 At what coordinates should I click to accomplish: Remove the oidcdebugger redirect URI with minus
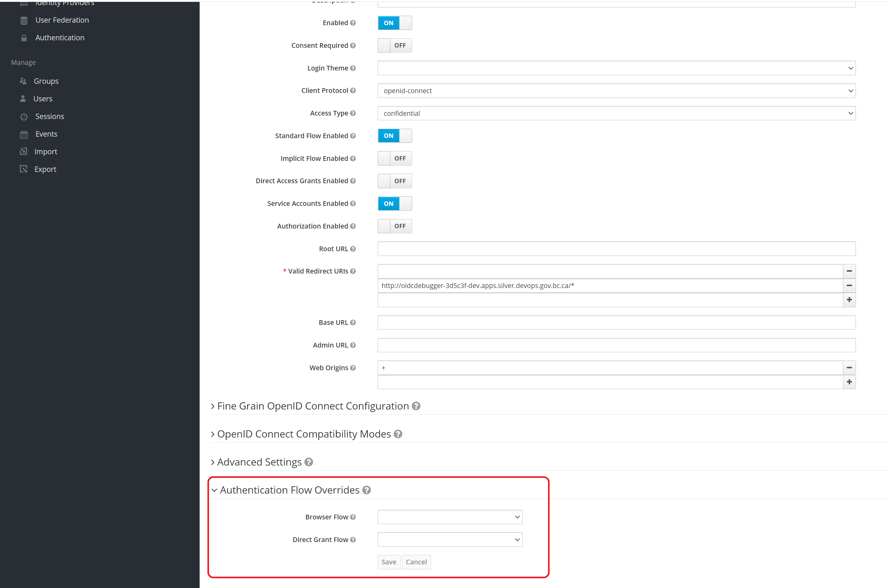pyautogui.click(x=849, y=286)
